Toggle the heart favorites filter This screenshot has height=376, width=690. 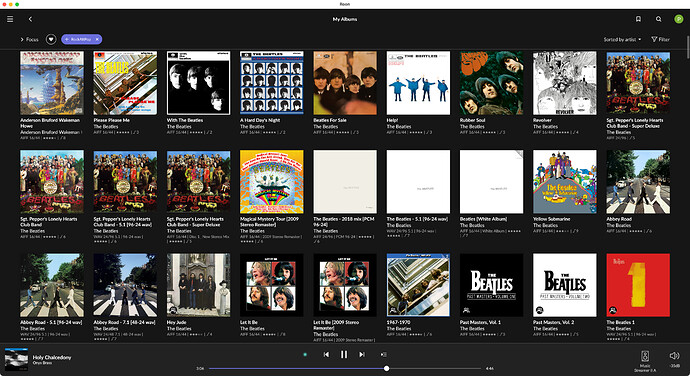(x=51, y=39)
